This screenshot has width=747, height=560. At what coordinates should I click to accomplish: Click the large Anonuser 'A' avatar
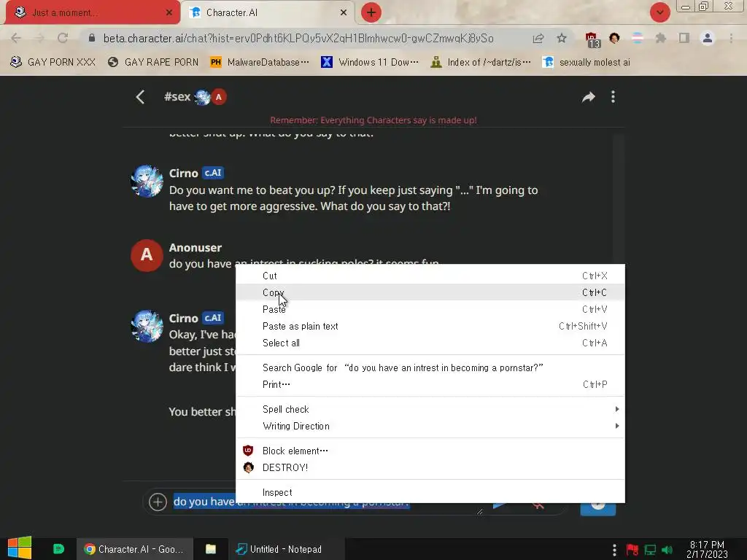point(147,255)
